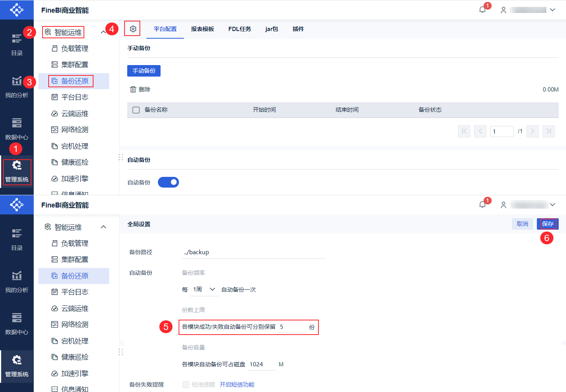
Task: Select 网络检测 in the 手动备份 page menu
Action: click(x=74, y=130)
